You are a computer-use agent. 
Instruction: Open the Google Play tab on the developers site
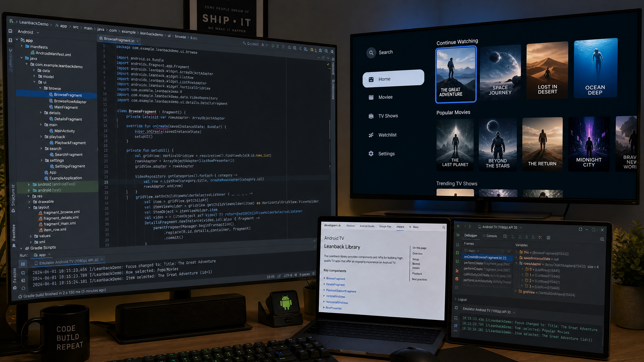(385, 227)
